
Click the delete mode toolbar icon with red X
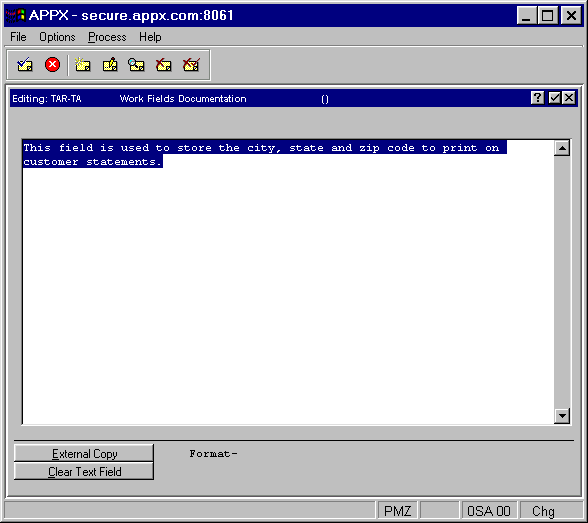[x=164, y=65]
